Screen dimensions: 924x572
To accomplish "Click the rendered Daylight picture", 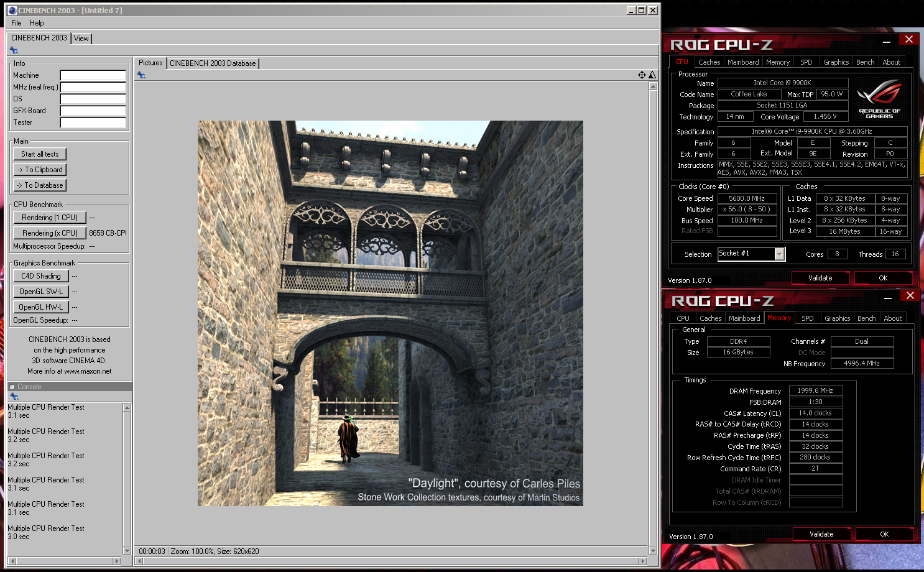I will [390, 313].
